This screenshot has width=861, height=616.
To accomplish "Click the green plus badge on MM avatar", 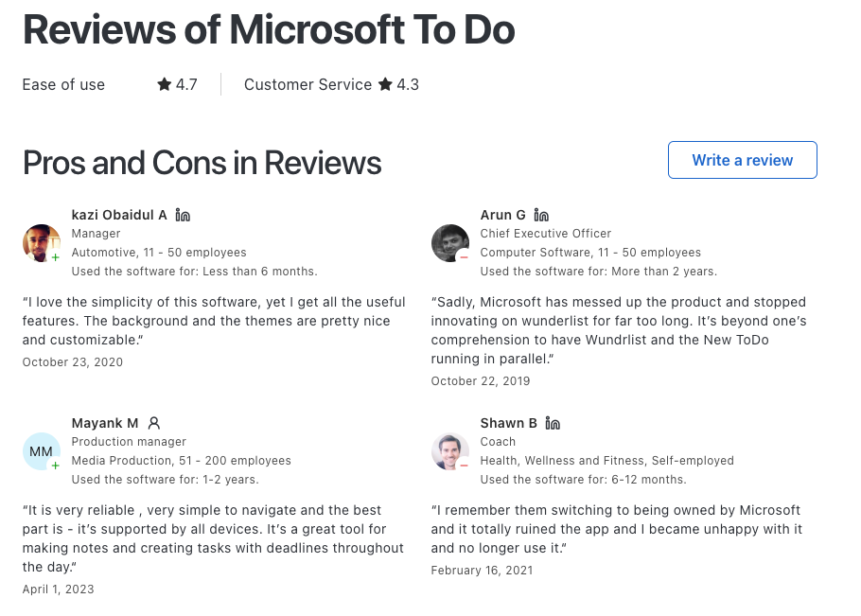I will coord(56,465).
